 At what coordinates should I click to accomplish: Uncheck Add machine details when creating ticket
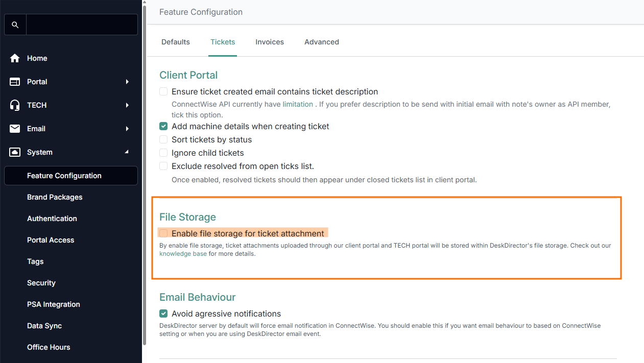click(x=163, y=127)
